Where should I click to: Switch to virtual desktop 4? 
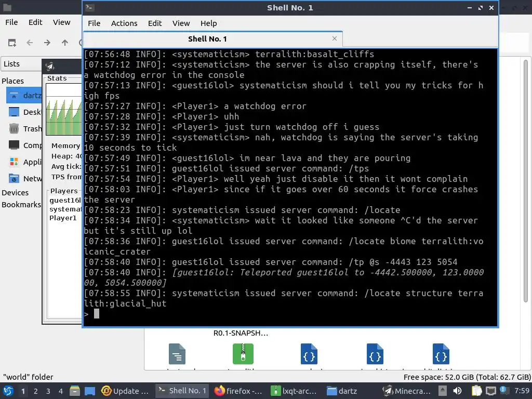61,391
